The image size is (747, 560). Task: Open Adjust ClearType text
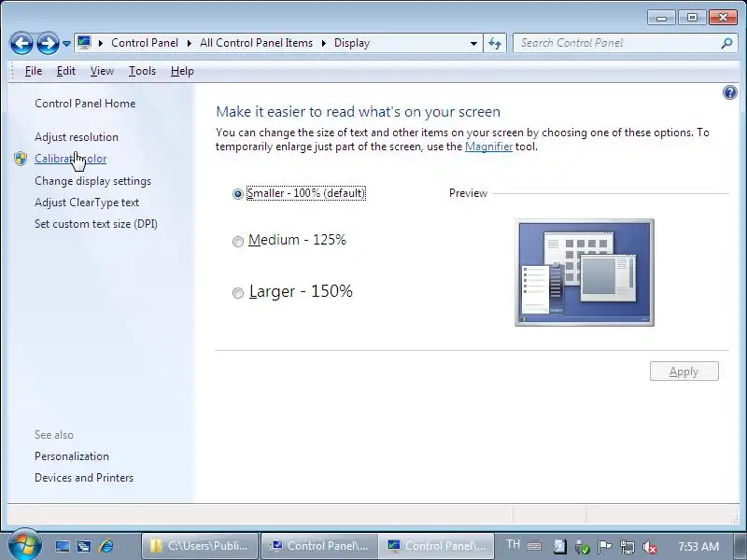click(x=87, y=203)
